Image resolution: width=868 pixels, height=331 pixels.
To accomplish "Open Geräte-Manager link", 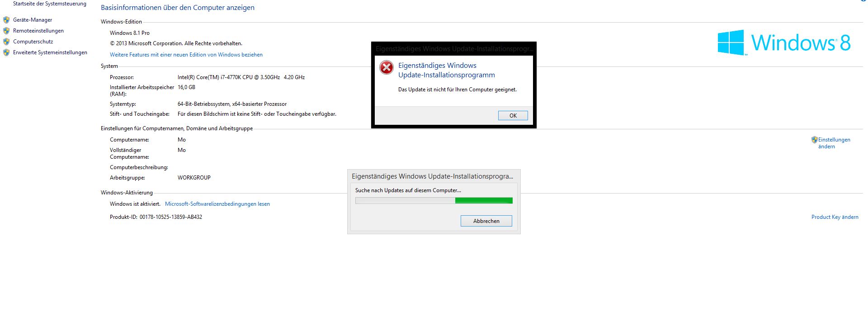I will 33,20.
